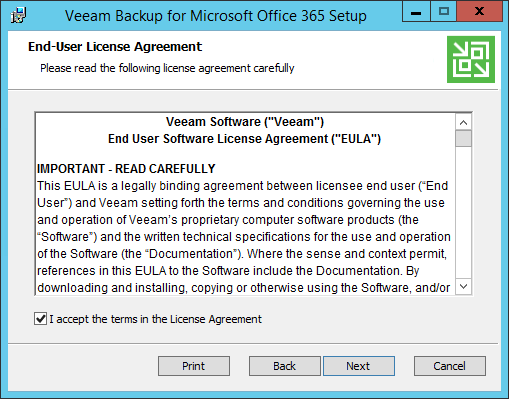Click the green Veeam logo
Viewport: 509px width, 399px height.
(x=471, y=59)
